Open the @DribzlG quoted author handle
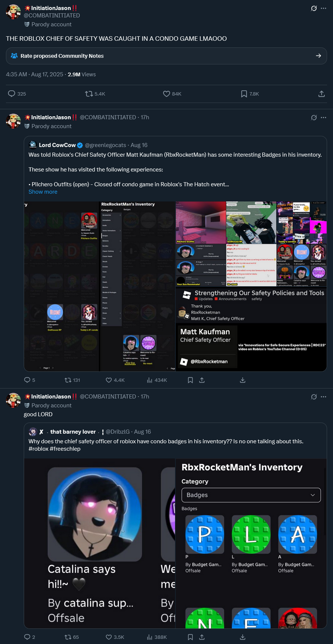The image size is (333, 644). pos(118,432)
